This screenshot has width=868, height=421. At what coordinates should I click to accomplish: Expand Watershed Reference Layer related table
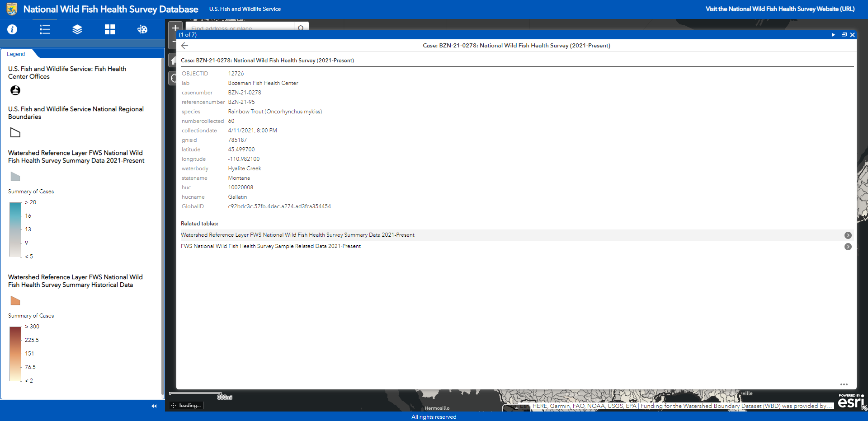click(x=848, y=235)
